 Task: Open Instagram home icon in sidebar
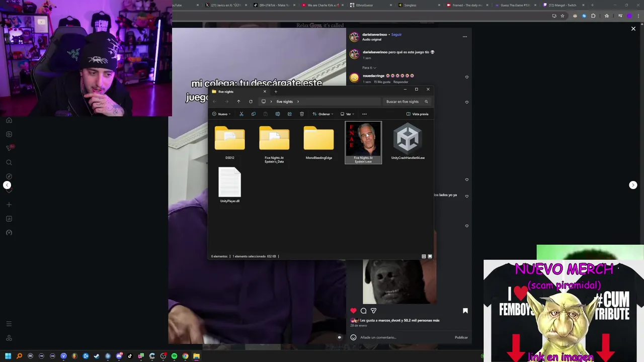pyautogui.click(x=9, y=120)
